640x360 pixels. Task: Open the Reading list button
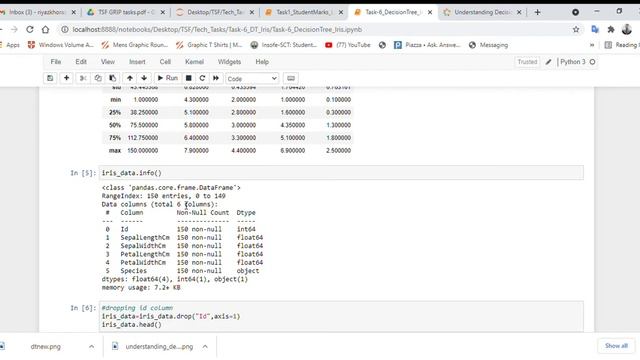(622, 45)
